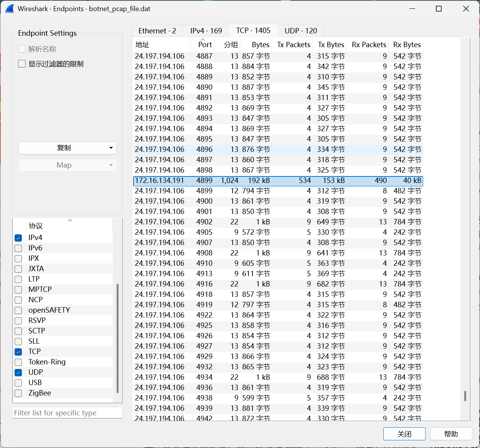Click the Filter list for specific type field
Screen dimensions: 480x448
click(68, 413)
